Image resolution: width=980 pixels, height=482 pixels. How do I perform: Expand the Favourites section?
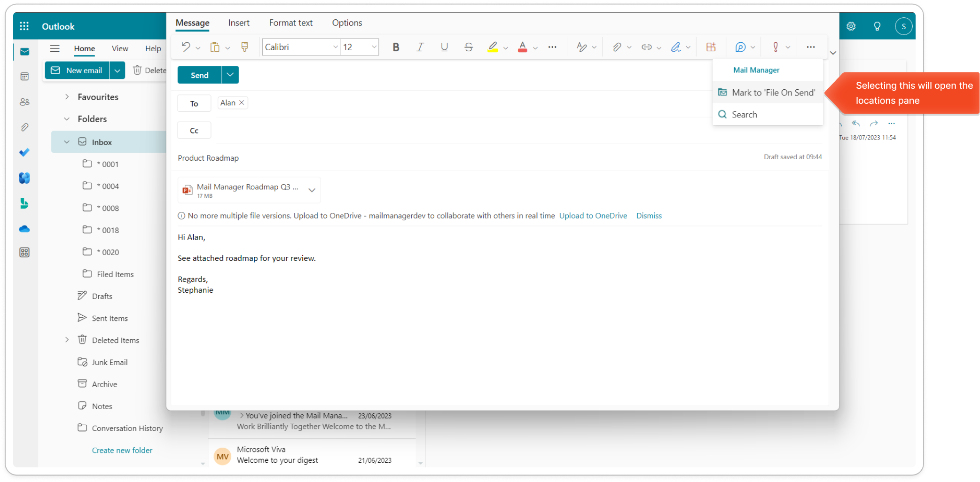click(67, 97)
